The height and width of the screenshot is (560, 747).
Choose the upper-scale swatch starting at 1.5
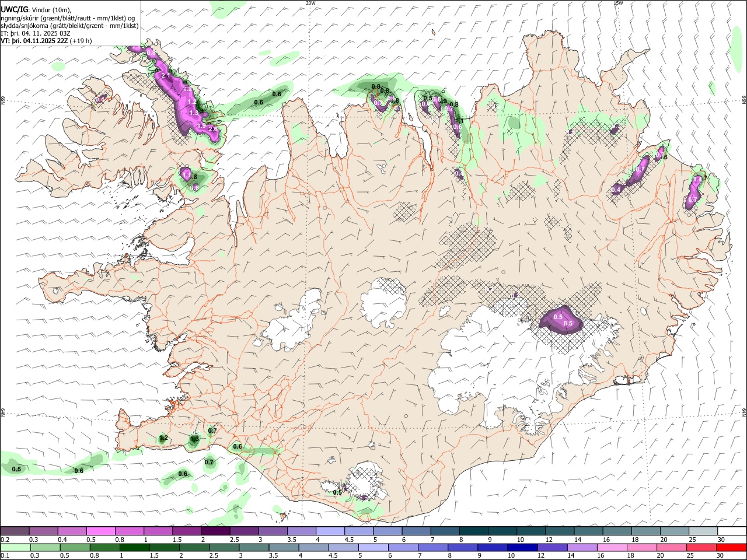tap(187, 531)
